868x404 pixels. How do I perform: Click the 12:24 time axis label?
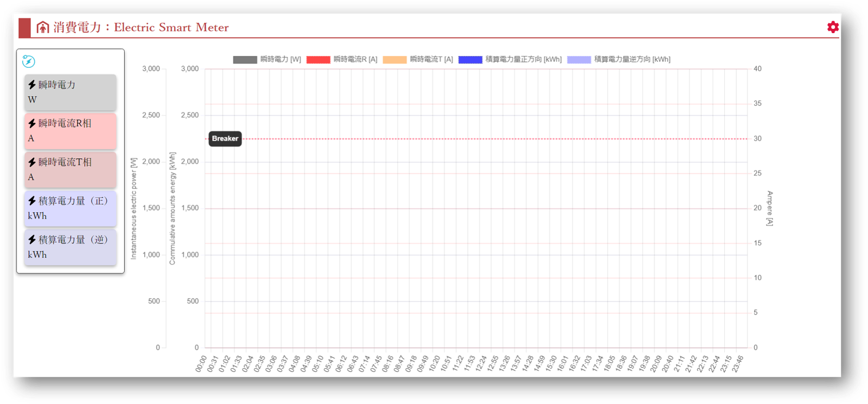pos(481,364)
